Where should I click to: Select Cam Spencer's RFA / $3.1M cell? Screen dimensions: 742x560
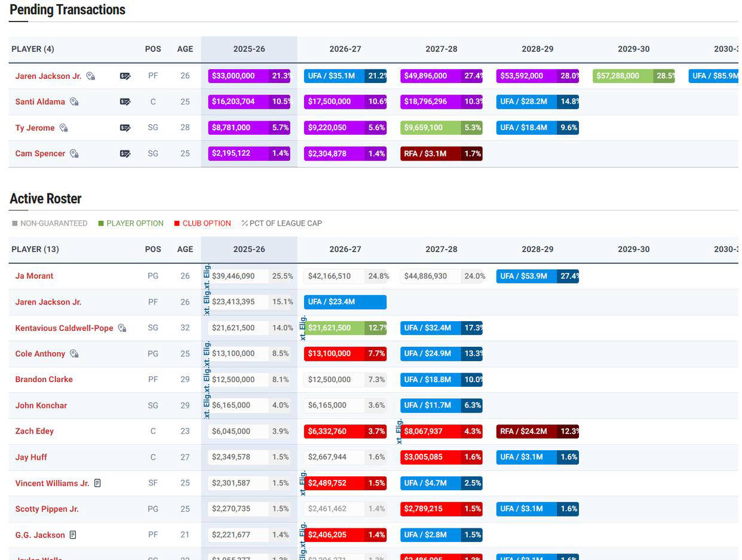click(x=441, y=153)
